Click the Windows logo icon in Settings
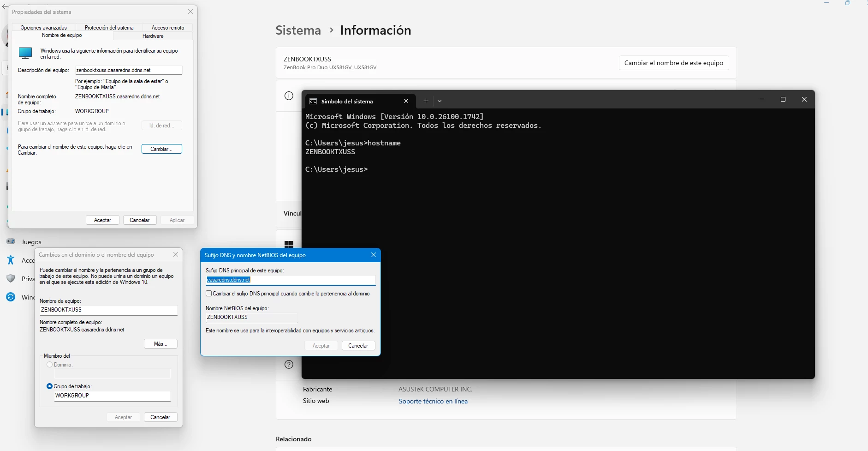The image size is (868, 451). (x=289, y=244)
